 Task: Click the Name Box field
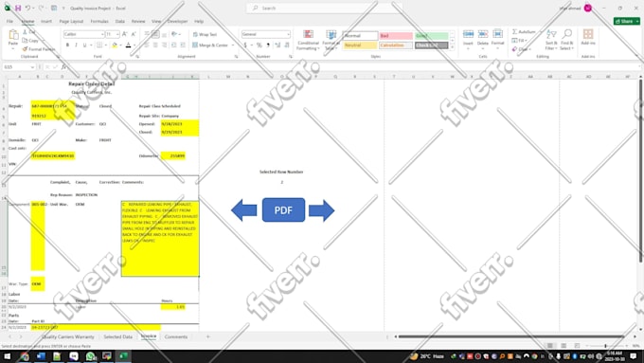[19, 67]
